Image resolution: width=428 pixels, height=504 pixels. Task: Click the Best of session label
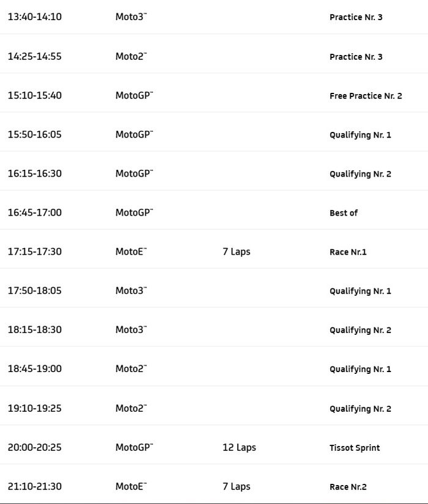(x=344, y=213)
